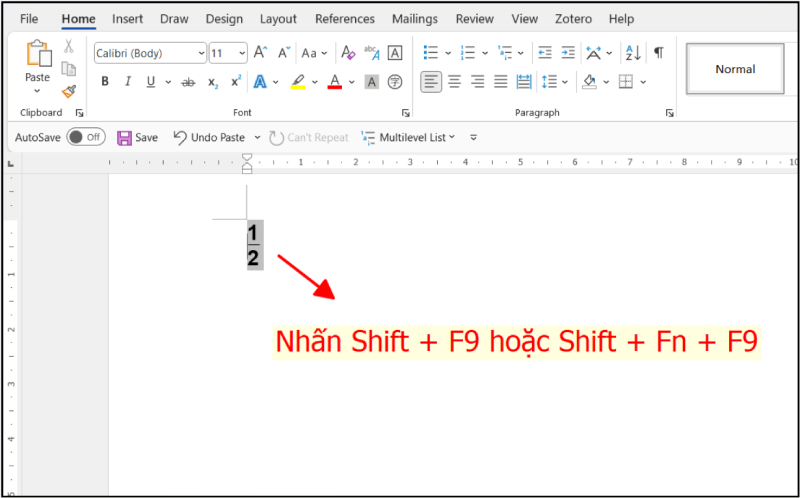Open the Mailings tab
Screen dimensions: 800x498
415,19
